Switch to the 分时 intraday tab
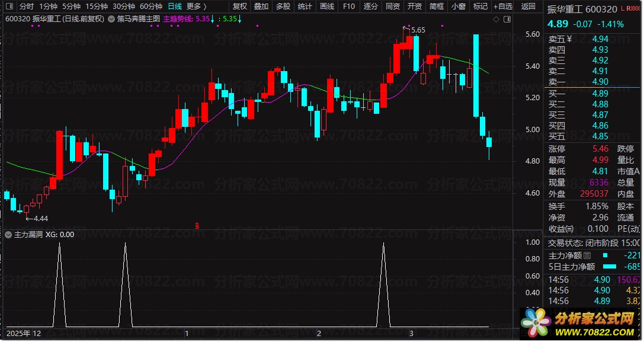Viewport: 644px width, 342px height. point(26,6)
